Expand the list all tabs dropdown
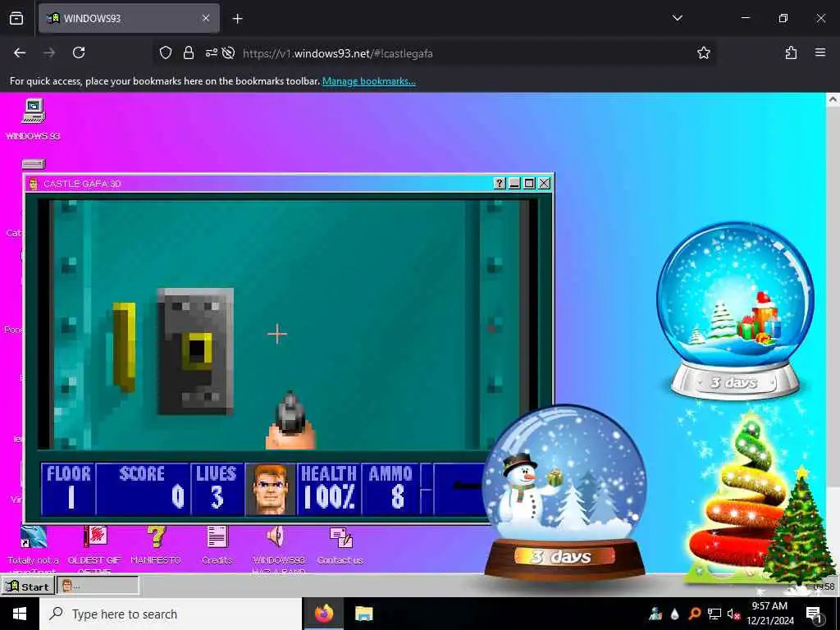 (x=677, y=18)
